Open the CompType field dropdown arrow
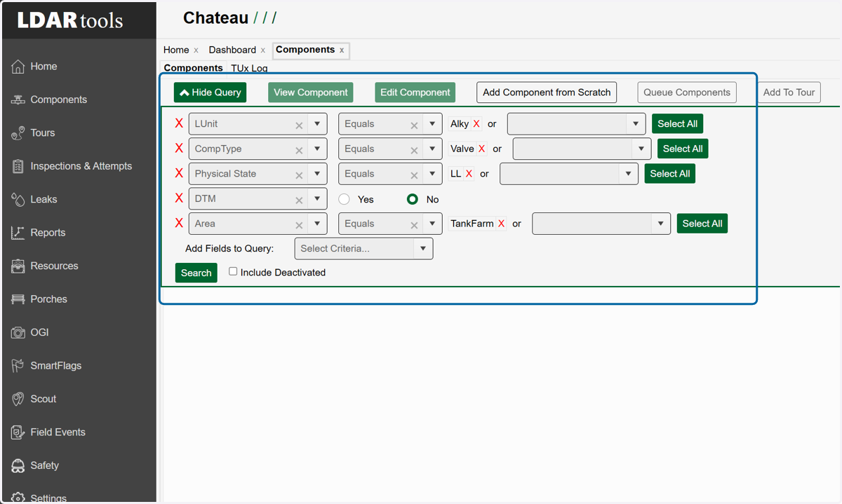The image size is (842, 504). point(317,149)
